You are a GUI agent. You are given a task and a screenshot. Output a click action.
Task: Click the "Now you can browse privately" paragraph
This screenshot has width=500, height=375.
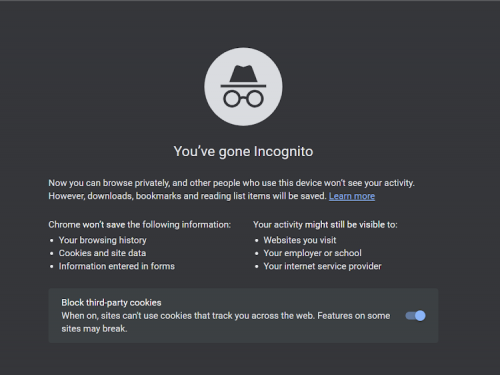231,189
